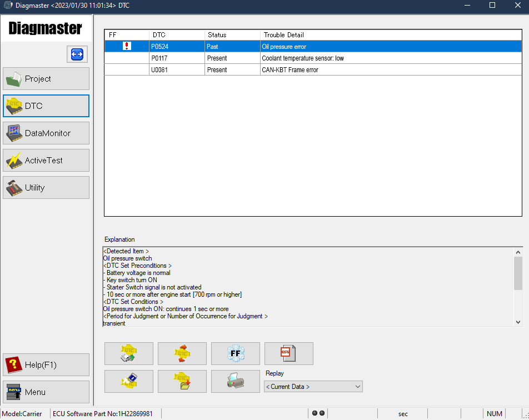This screenshot has width=529, height=420.
Task: Open the Project section
Action: (46, 78)
